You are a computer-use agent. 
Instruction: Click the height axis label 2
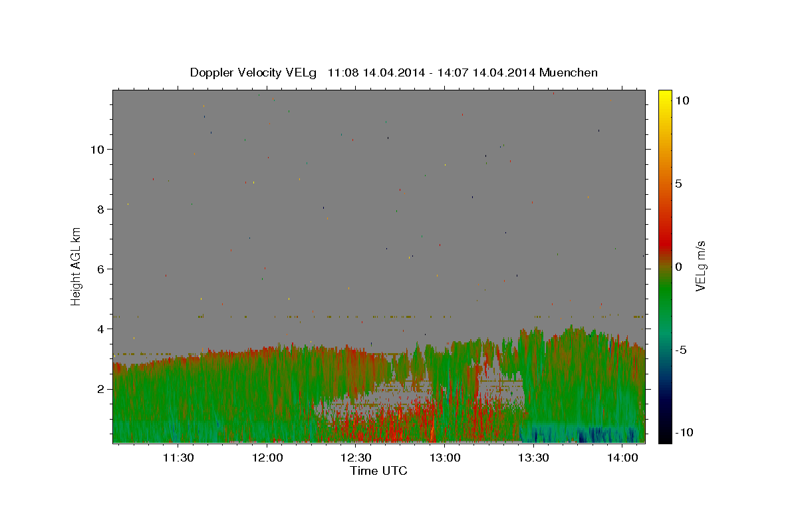pyautogui.click(x=101, y=389)
